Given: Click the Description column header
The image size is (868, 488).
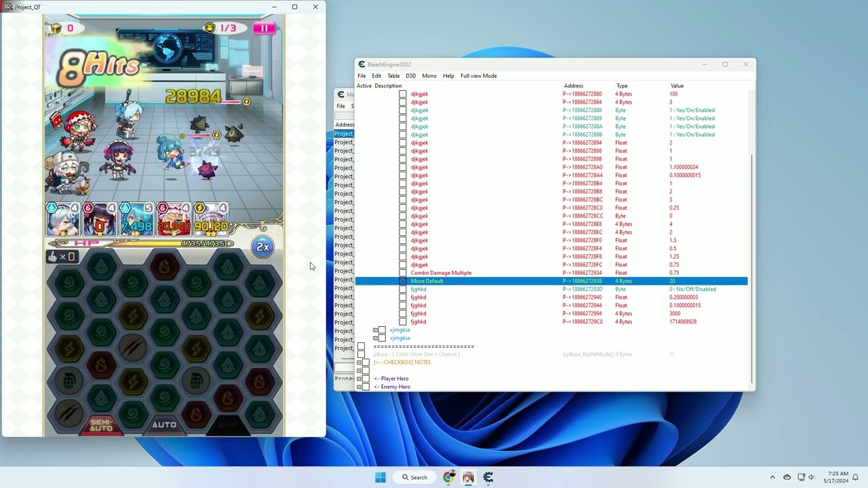Looking at the screenshot, I should click(x=388, y=86).
